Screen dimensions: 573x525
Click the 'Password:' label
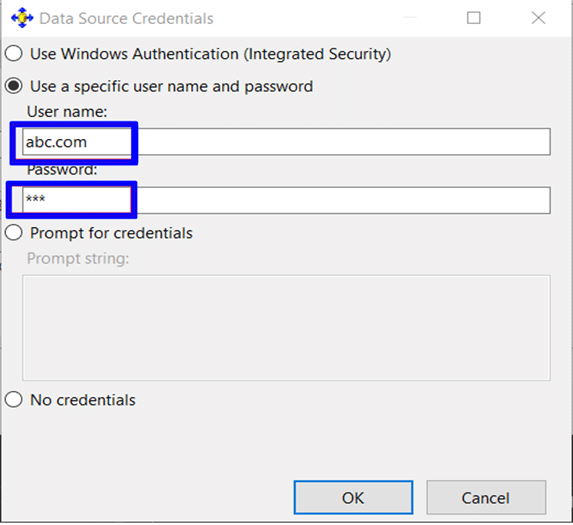pyautogui.click(x=62, y=170)
